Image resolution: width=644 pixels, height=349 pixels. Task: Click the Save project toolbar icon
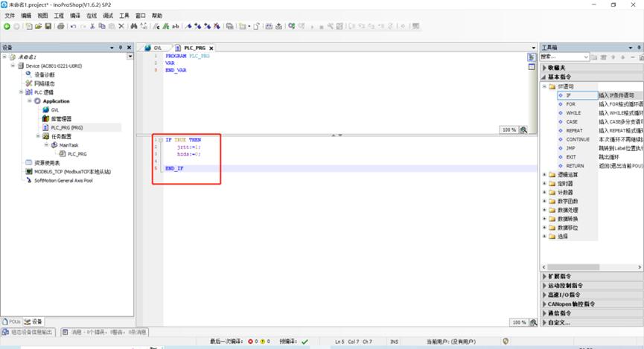tap(48, 26)
